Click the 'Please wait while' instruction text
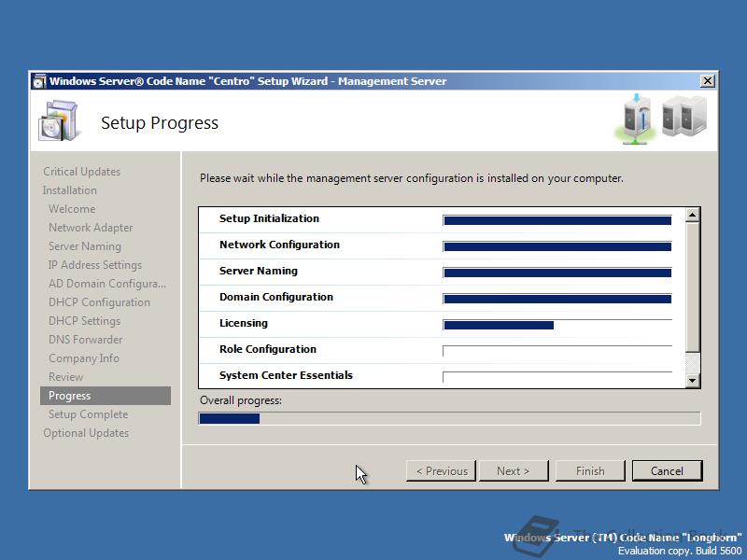 tap(412, 178)
